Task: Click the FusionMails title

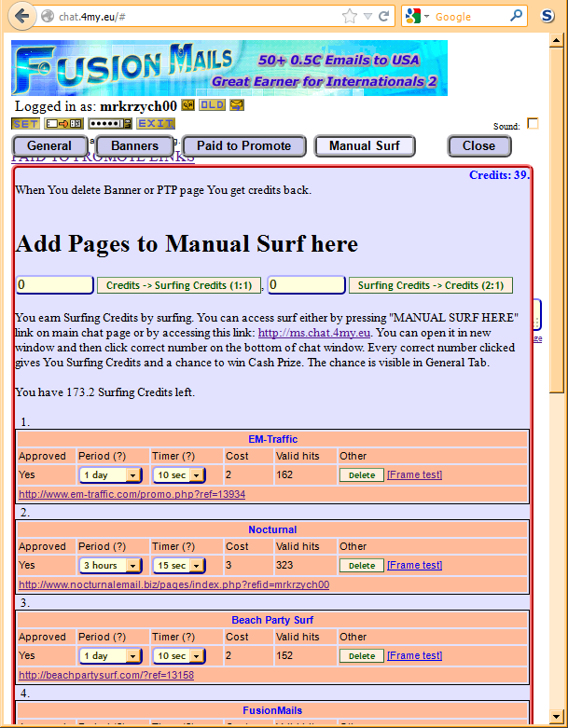Action: pos(272,711)
